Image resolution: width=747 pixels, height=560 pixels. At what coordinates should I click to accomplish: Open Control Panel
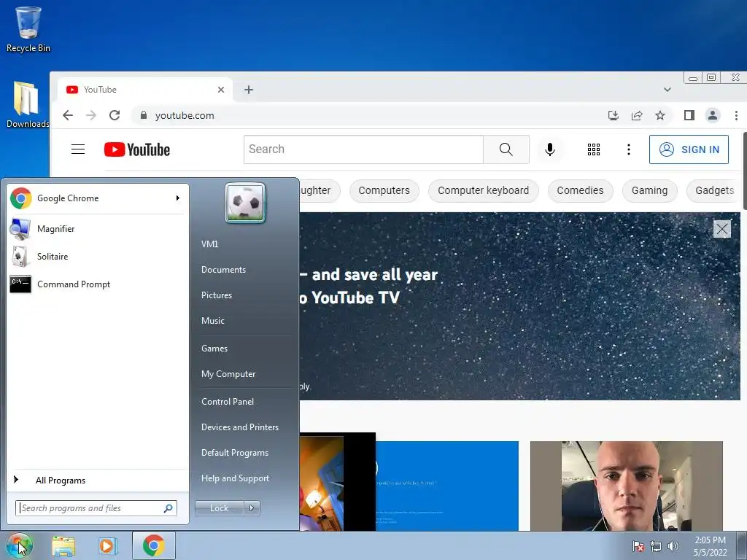[x=228, y=402]
